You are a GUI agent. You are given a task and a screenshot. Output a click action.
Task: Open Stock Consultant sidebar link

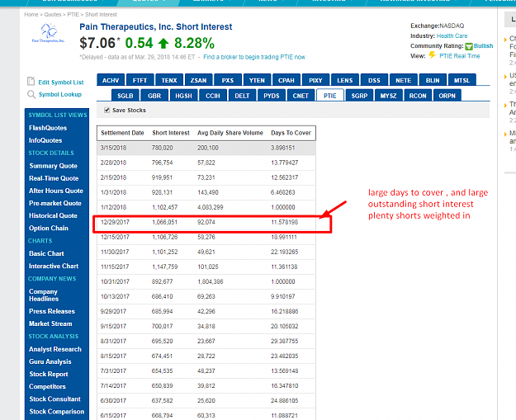tap(55, 399)
